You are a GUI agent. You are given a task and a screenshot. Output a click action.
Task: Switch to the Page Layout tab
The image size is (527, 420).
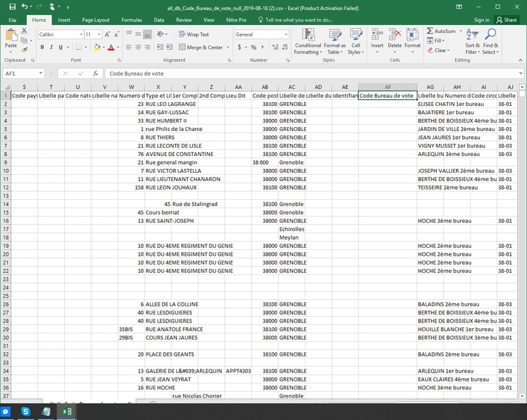coord(96,20)
